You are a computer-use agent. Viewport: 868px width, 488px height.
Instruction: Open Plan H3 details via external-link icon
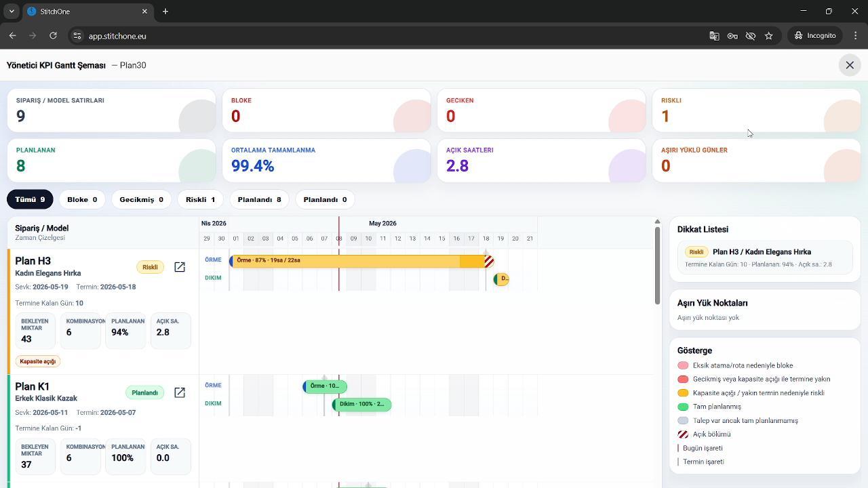pos(180,267)
